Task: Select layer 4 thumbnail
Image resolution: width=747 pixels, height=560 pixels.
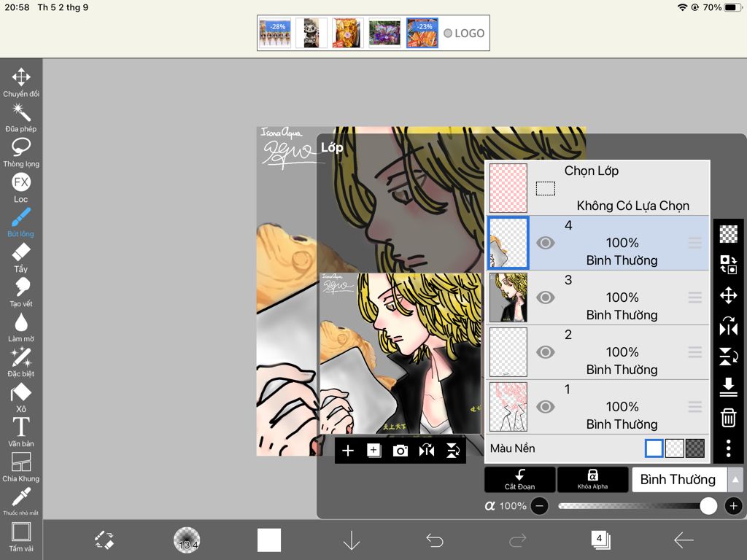Action: point(508,243)
